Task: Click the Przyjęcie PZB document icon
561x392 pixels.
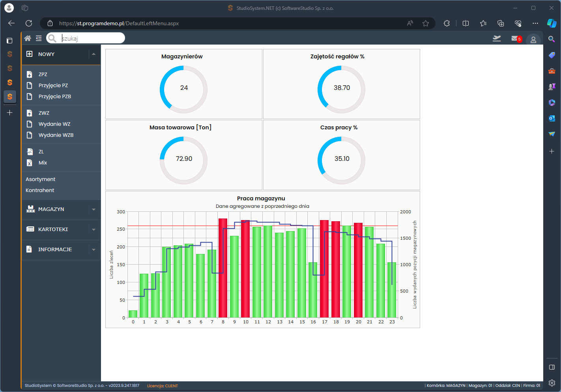Action: [x=29, y=96]
